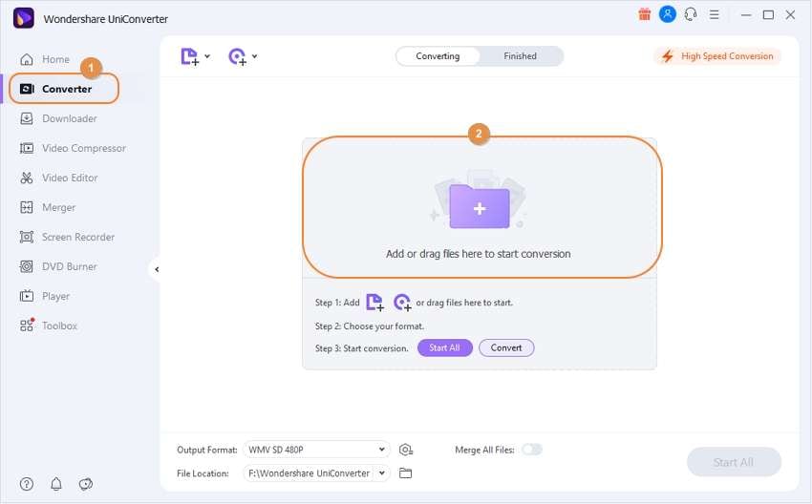Click the support headset icon
The height and width of the screenshot is (504, 812).
pos(691,14)
